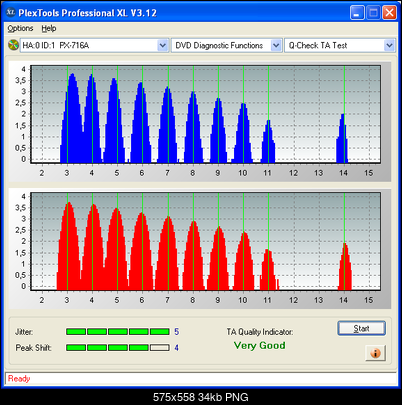Click the Peak Shift value 4
This screenshot has width=402, height=405.
click(x=177, y=348)
